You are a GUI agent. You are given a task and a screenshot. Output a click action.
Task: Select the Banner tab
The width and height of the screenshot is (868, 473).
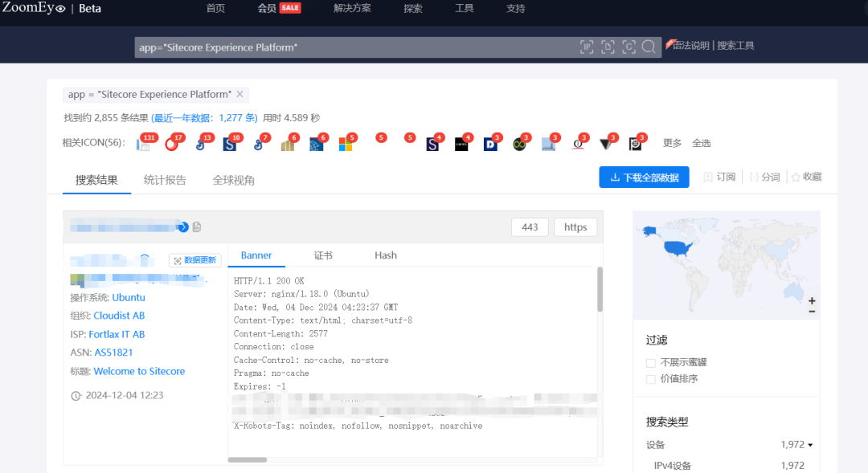256,255
